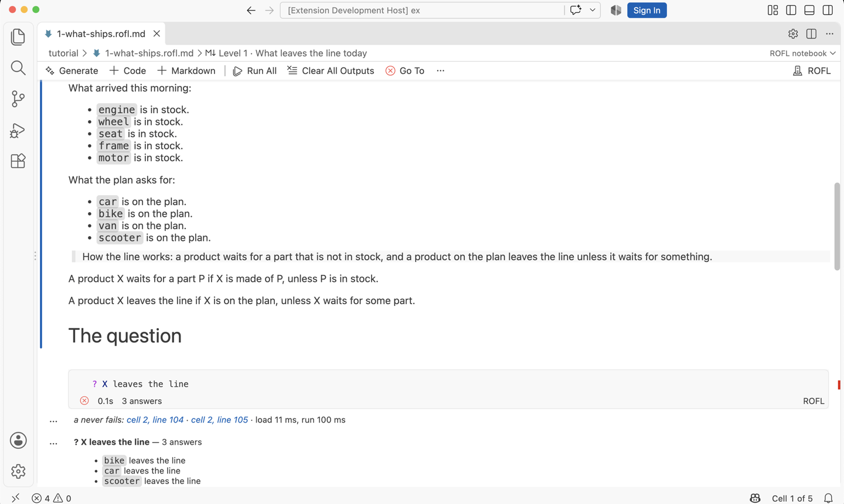
Task: Open the chat dropdown arrow in title bar
Action: pyautogui.click(x=593, y=10)
